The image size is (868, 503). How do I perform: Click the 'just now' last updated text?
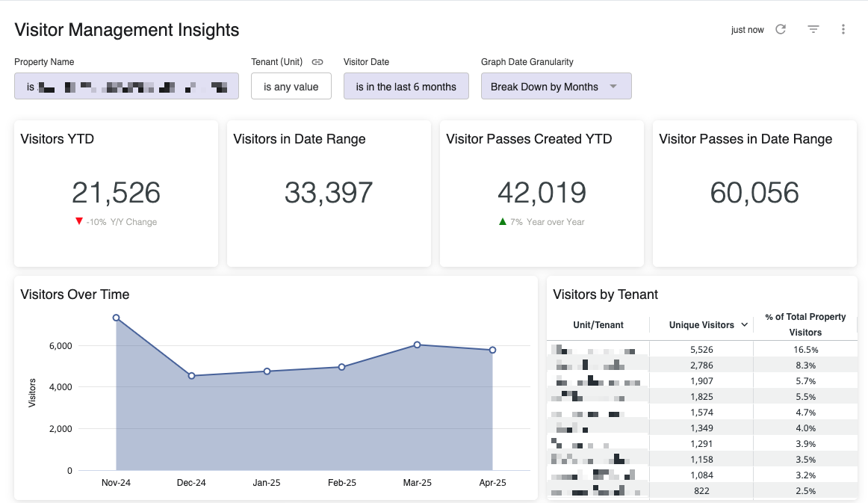click(747, 30)
